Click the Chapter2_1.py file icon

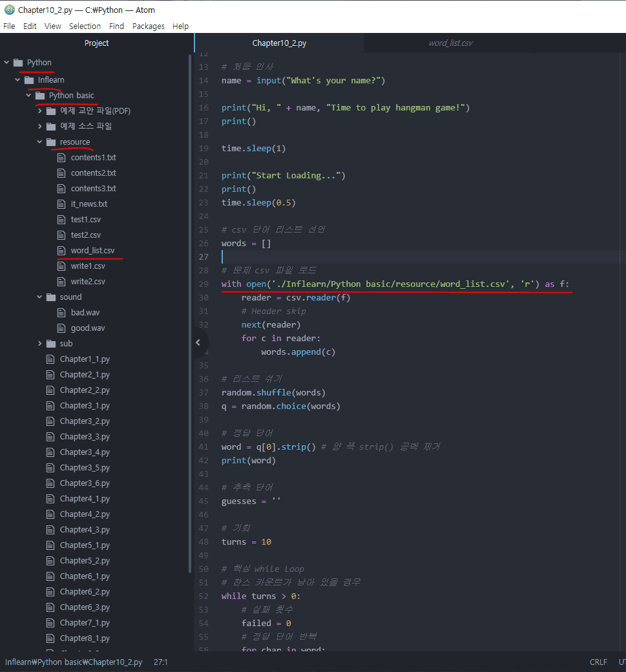pos(50,375)
